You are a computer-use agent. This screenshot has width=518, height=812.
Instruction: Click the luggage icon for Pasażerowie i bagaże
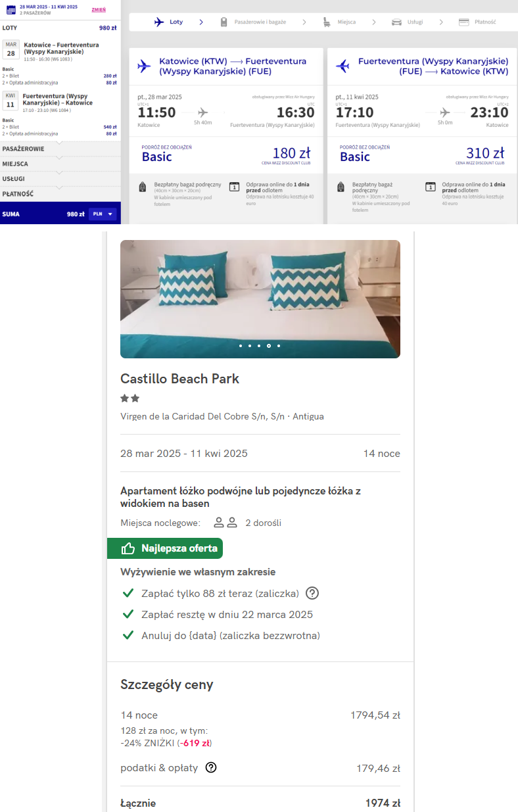click(x=224, y=22)
